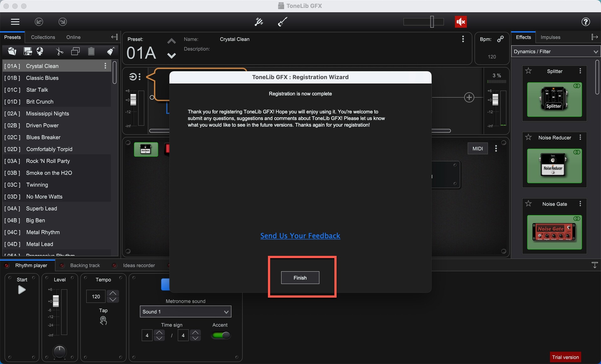The image size is (601, 364).
Task: Click the tempo value field 120
Action: (96, 296)
